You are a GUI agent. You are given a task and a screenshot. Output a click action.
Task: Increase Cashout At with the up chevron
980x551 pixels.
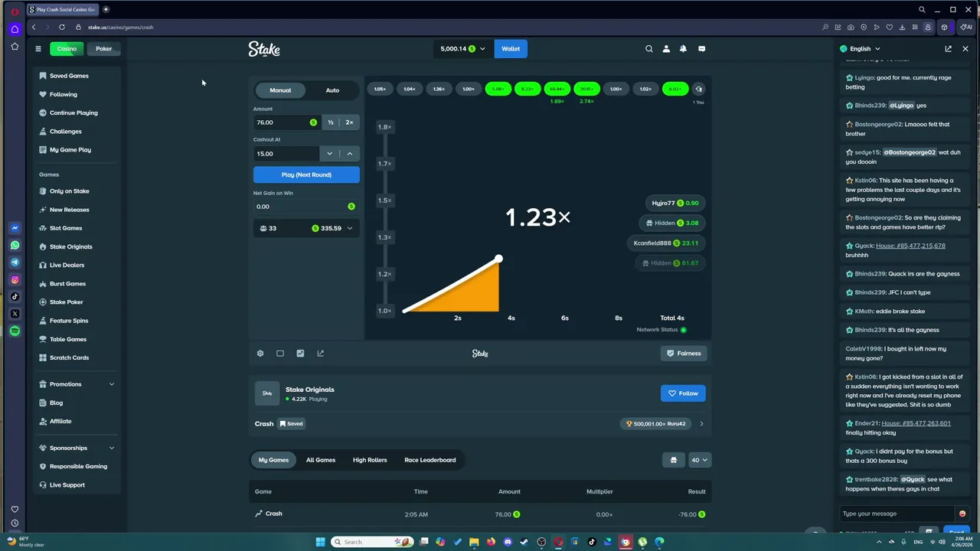pos(350,154)
